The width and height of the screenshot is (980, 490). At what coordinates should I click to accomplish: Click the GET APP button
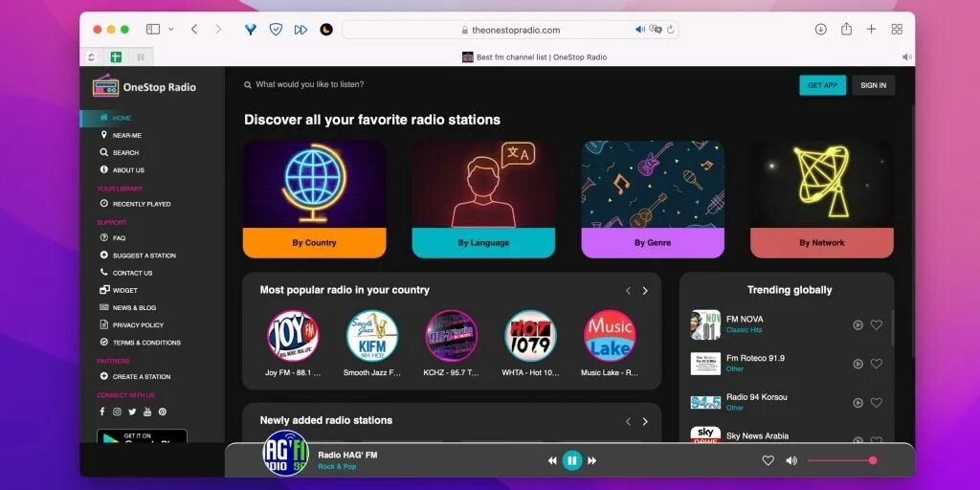pyautogui.click(x=822, y=85)
